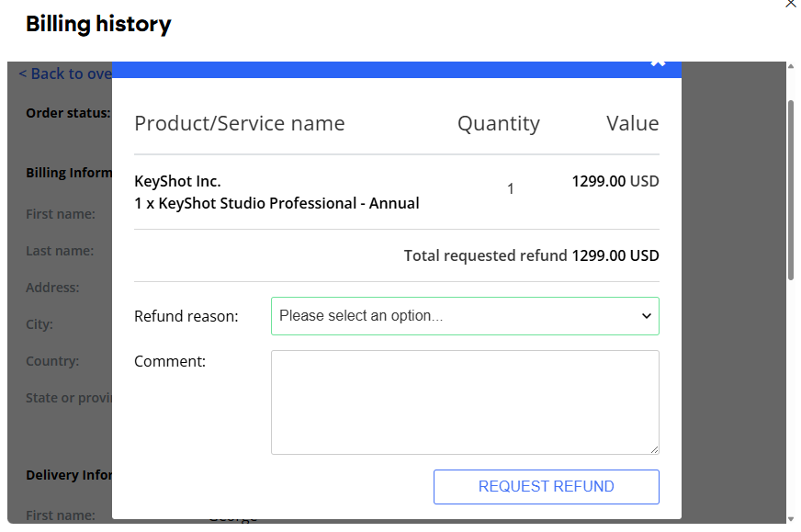The image size is (801, 532).
Task: Click the inner page vertical scrollbar thumb
Action: tap(790, 190)
